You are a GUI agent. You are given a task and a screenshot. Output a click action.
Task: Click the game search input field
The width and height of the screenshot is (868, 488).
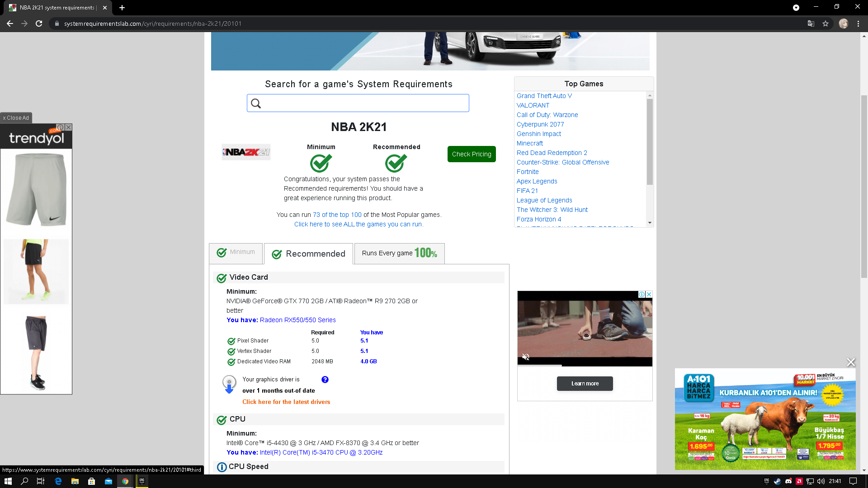pyautogui.click(x=358, y=103)
